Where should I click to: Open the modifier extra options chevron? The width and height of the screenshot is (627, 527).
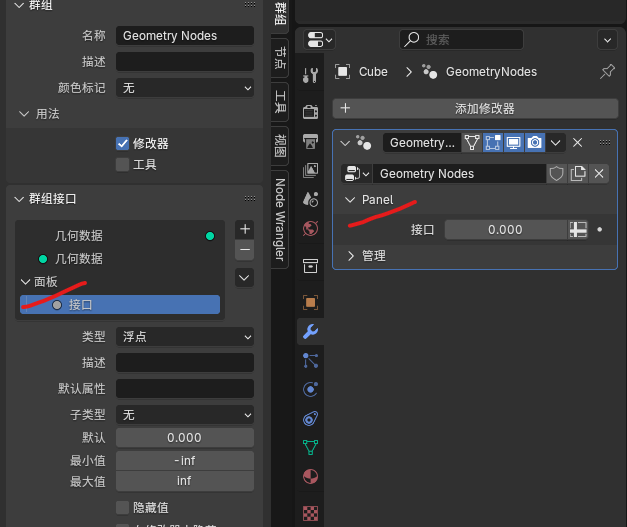tap(555, 142)
